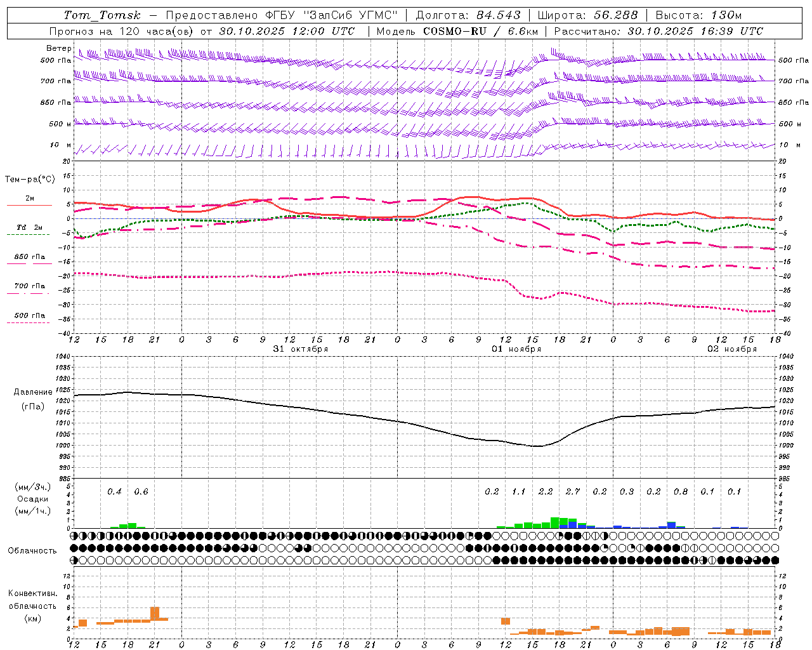Select the text 'Предоставлено ФГБУ "ЗапСиб УГМС"'
This screenshot has height=650, width=812.
tap(282, 15)
